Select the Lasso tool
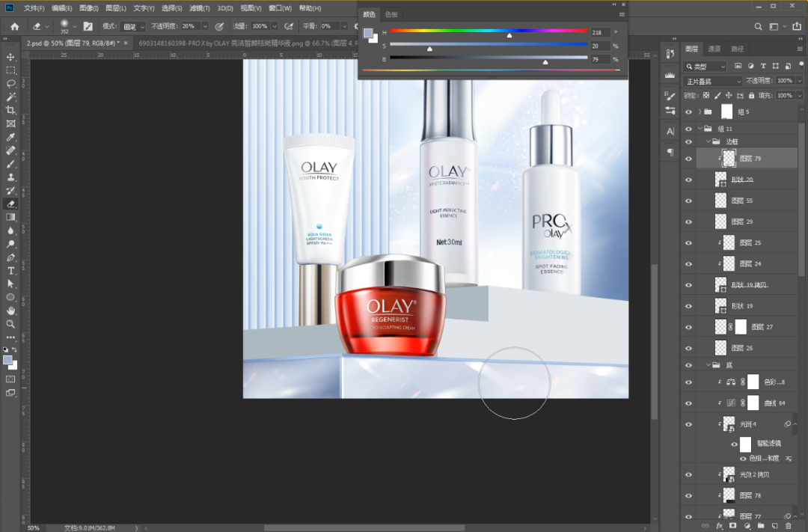 coord(10,84)
